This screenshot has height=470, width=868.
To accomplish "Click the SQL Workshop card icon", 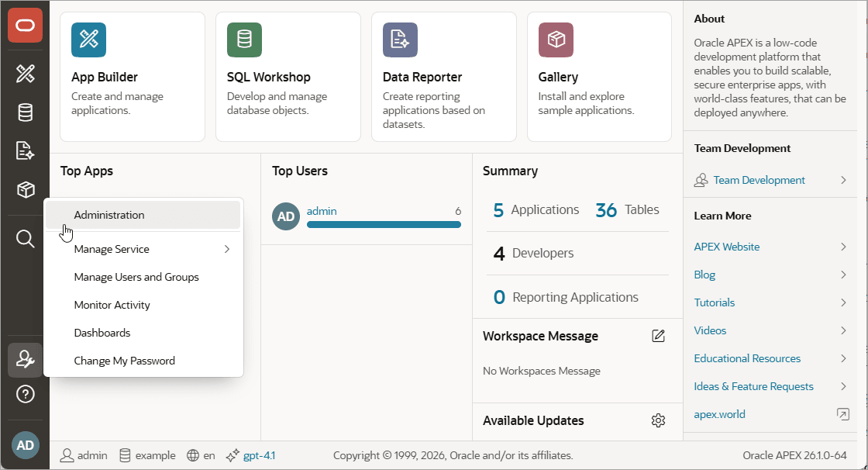I will [244, 40].
